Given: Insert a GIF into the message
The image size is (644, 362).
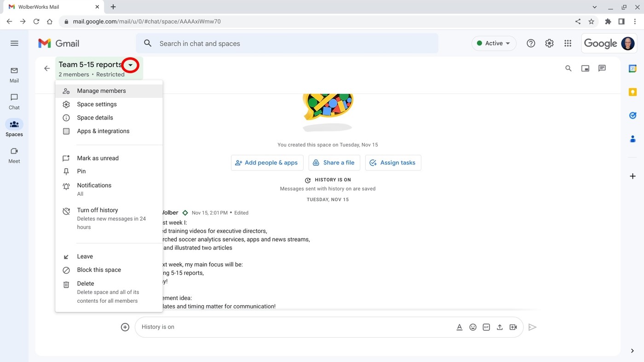Looking at the screenshot, I should pyautogui.click(x=486, y=327).
